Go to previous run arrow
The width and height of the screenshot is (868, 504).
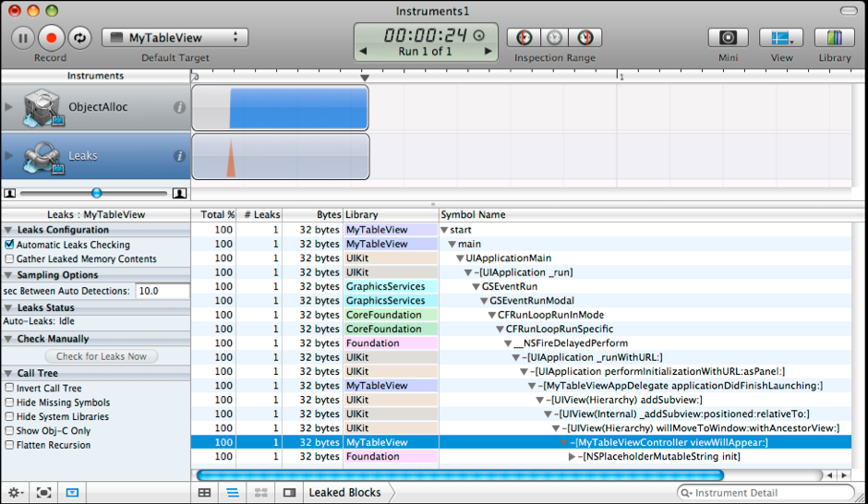tap(363, 51)
